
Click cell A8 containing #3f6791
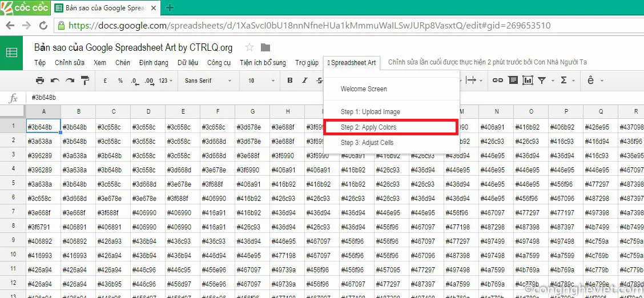coord(43,227)
